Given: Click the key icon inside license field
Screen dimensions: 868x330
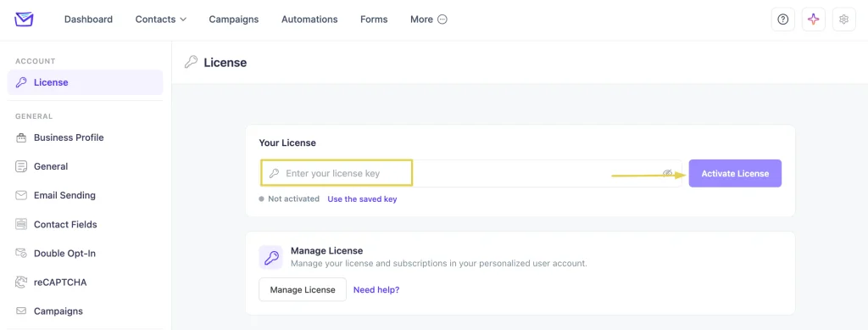Looking at the screenshot, I should tap(274, 173).
